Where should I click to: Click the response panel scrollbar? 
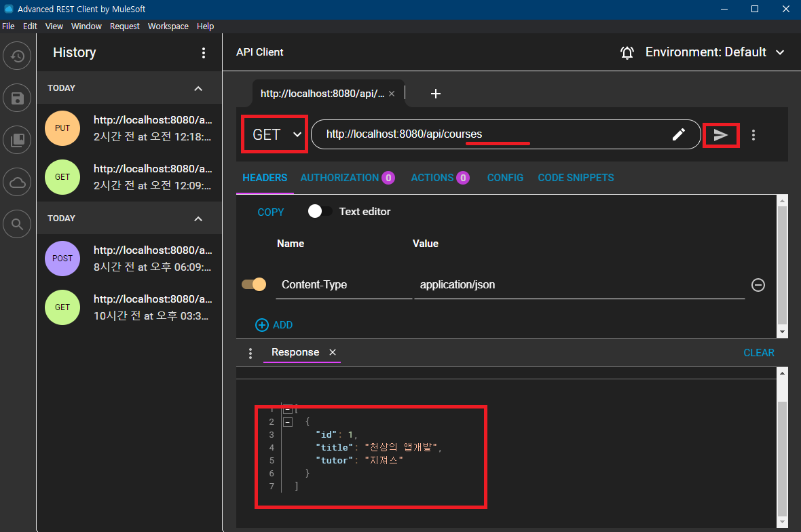pos(782,459)
